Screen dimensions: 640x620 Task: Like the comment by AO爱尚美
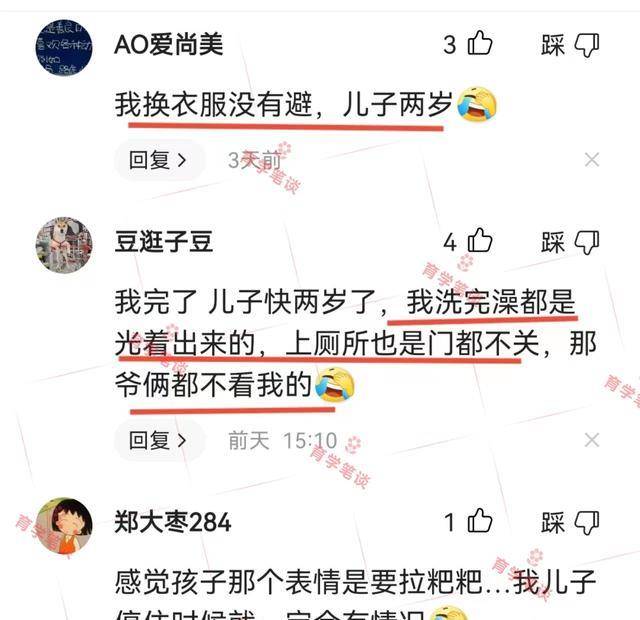[x=480, y=43]
